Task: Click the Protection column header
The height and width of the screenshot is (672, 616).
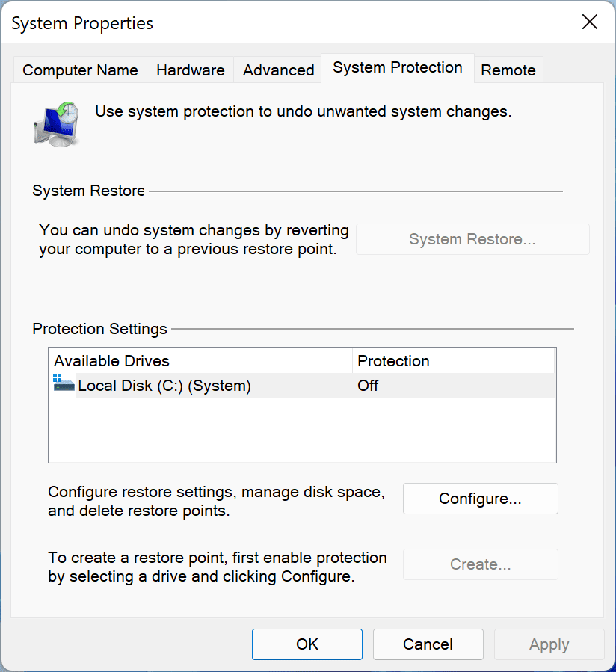Action: click(454, 361)
